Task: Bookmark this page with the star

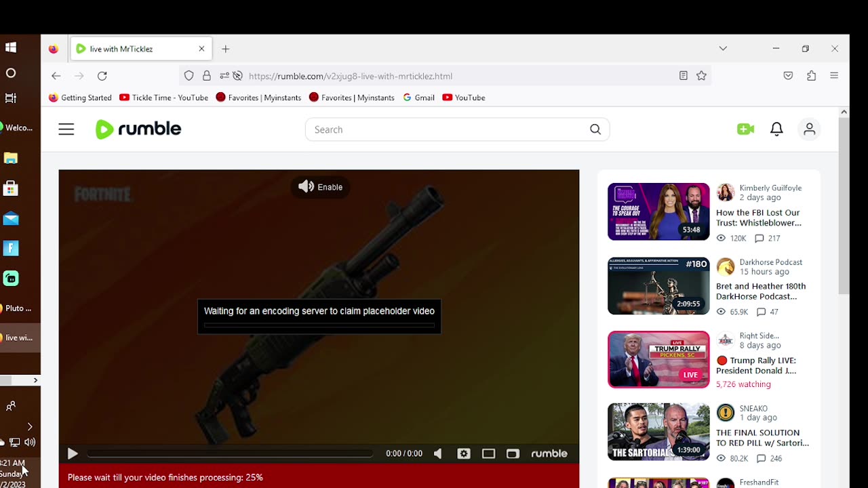Action: (701, 76)
